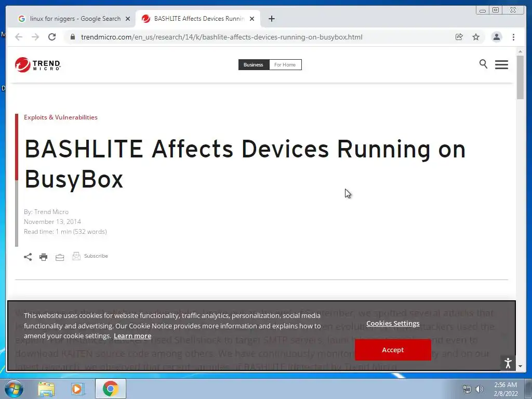The image size is (532, 399).
Task: Launch the media player taskbar icon
Action: 77,389
